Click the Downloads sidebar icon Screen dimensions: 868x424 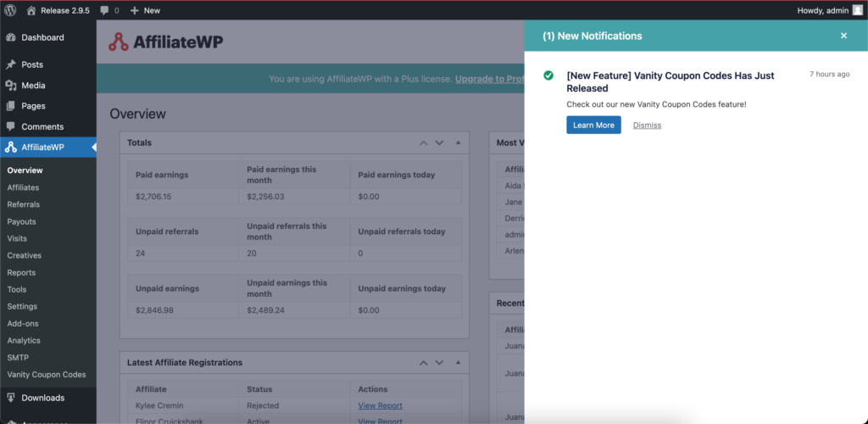click(x=10, y=398)
